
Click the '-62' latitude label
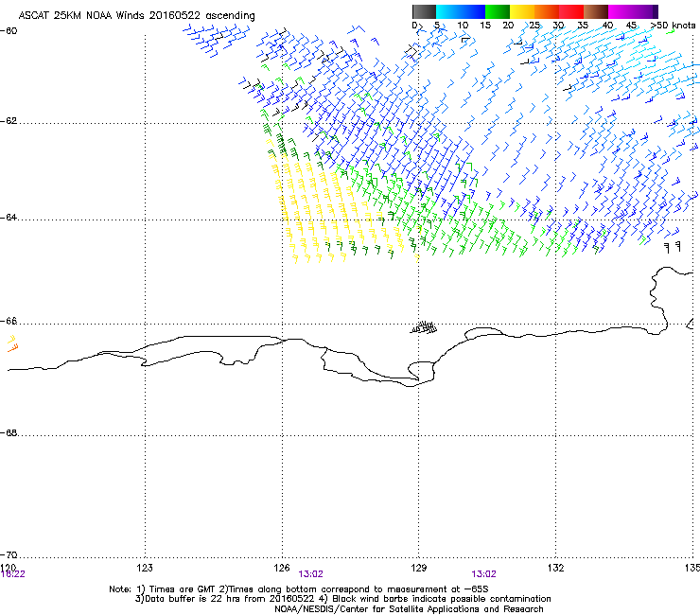pyautogui.click(x=9, y=121)
